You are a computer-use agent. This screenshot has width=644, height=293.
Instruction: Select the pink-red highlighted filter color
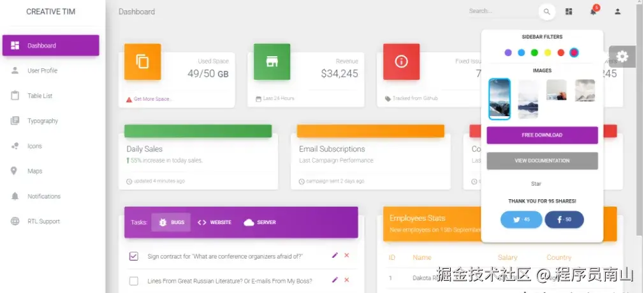(574, 52)
